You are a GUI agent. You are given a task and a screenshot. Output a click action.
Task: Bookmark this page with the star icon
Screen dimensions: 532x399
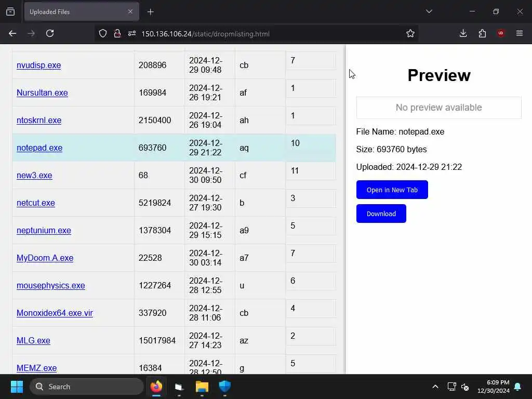pyautogui.click(x=410, y=33)
